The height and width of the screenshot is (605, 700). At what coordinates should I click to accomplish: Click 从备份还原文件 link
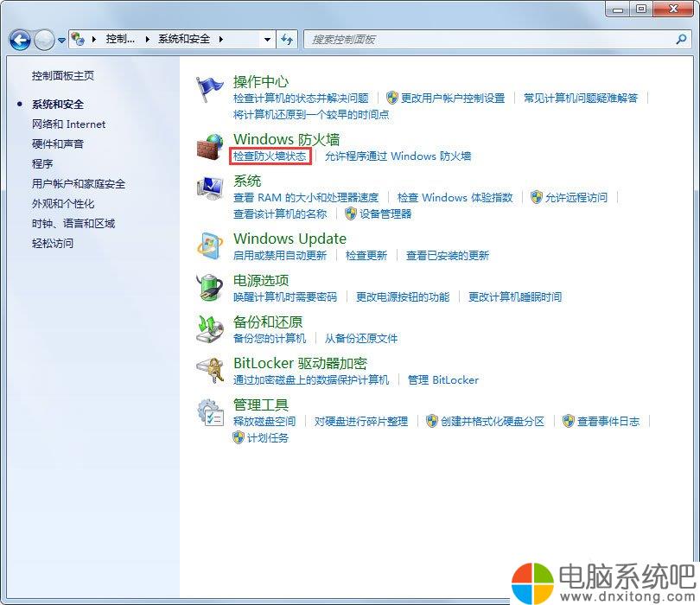tap(360, 338)
